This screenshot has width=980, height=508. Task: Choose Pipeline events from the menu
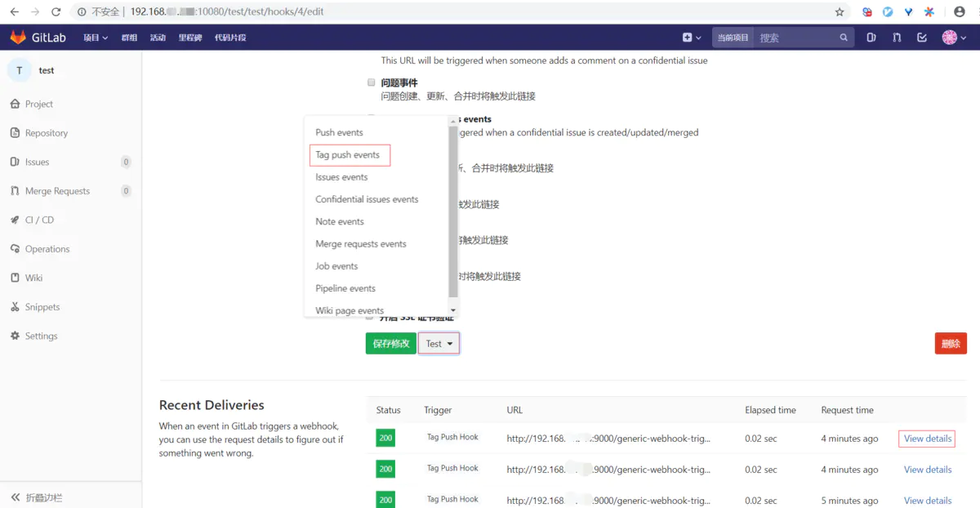(x=345, y=288)
